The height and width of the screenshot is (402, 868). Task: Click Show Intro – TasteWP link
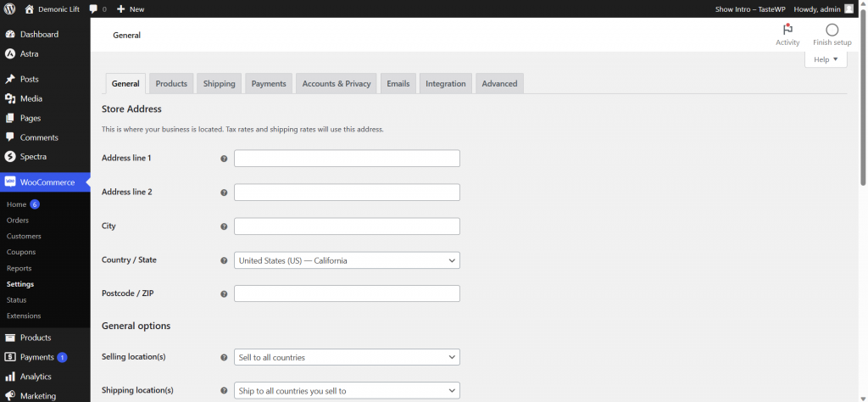[x=749, y=8]
